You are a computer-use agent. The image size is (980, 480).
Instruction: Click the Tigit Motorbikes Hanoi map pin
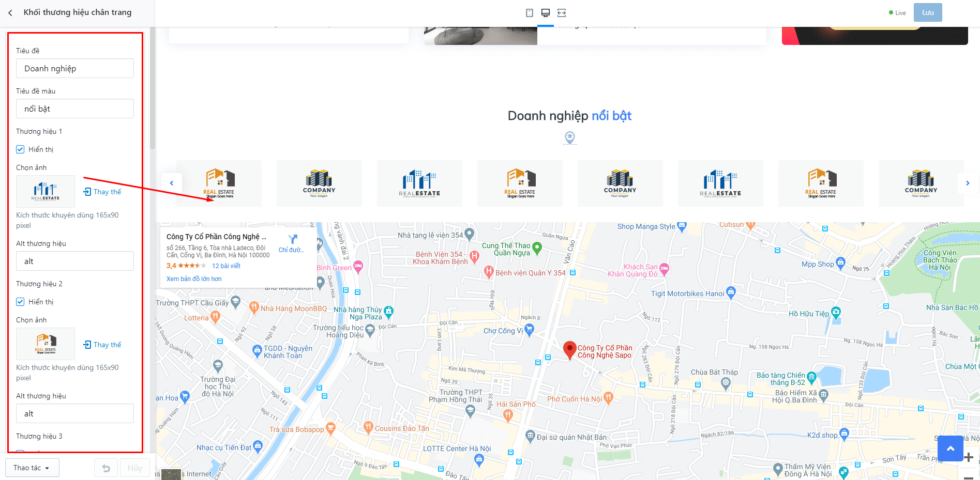(x=731, y=292)
